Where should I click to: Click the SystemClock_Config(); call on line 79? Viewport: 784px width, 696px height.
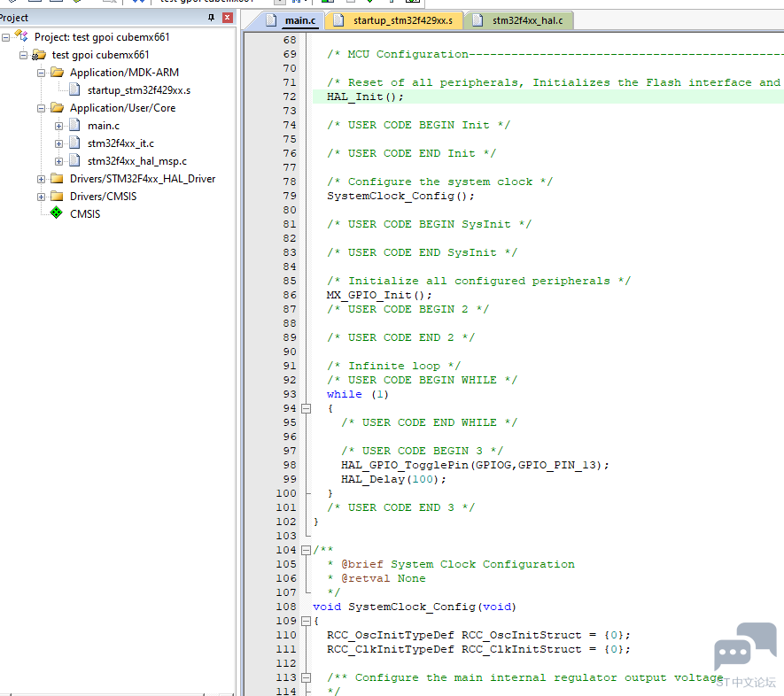400,196
